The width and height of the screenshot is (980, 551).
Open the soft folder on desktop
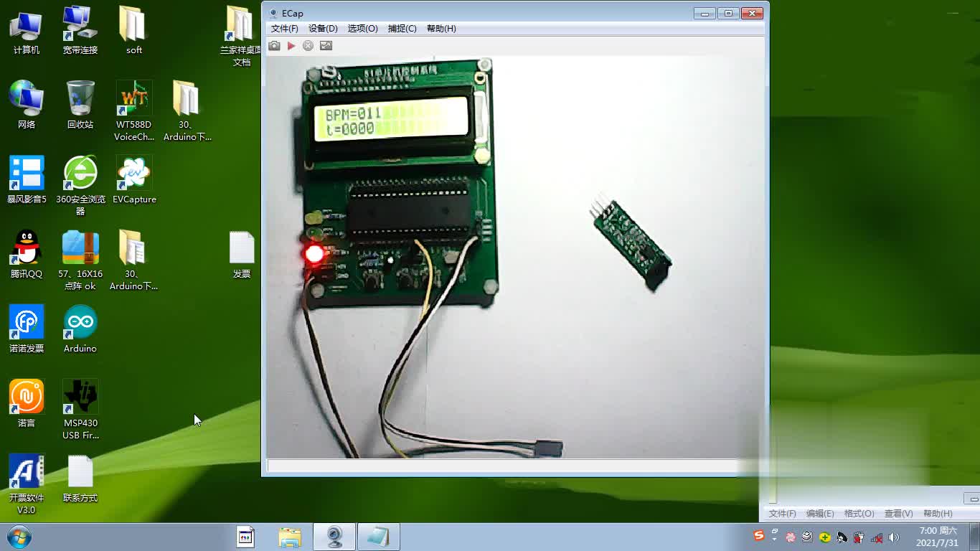pos(134,31)
